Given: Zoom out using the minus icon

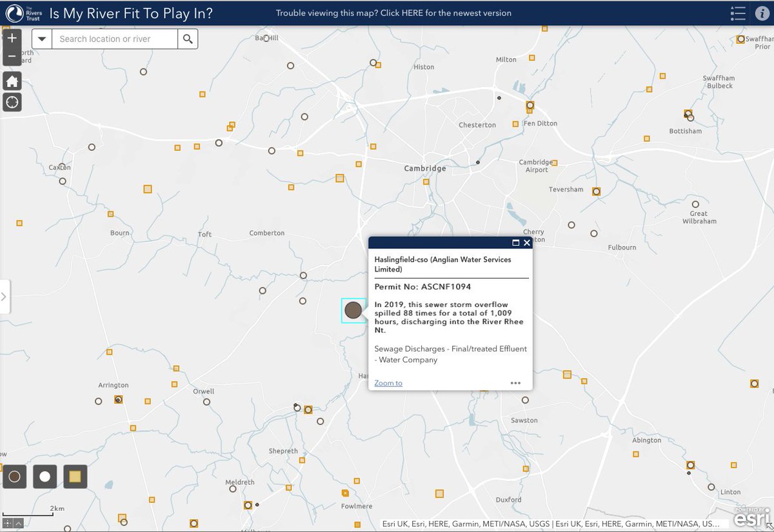Looking at the screenshot, I should [12, 57].
